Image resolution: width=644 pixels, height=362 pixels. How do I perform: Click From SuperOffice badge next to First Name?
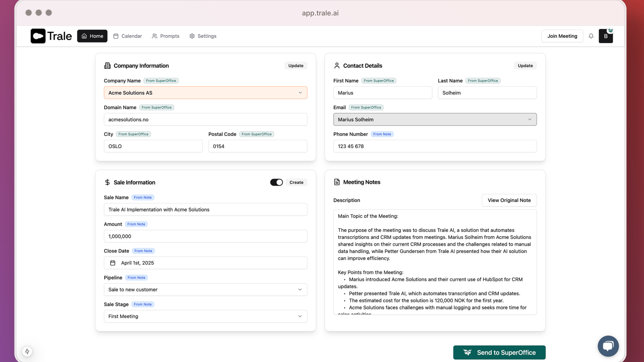(379, 81)
